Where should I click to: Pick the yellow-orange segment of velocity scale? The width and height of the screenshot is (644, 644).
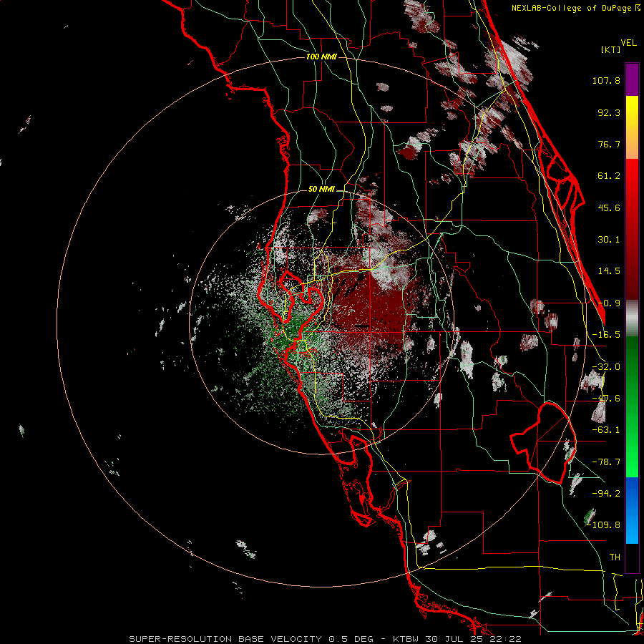click(x=632, y=127)
